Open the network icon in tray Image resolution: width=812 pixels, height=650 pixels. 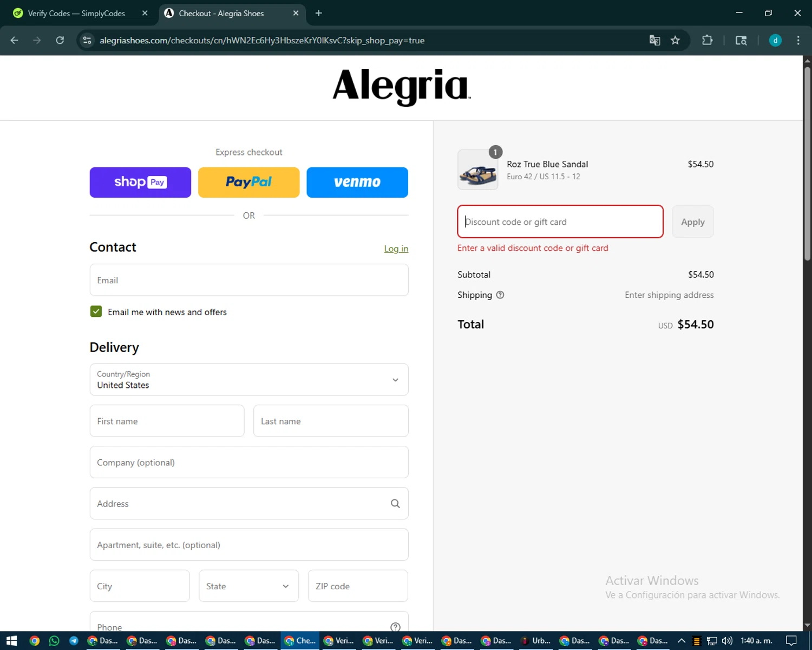coord(712,641)
